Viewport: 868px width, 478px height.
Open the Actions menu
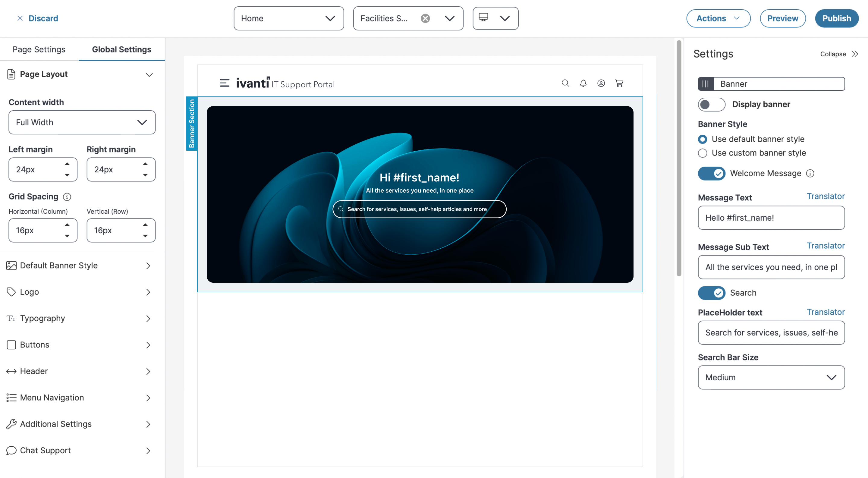tap(718, 18)
